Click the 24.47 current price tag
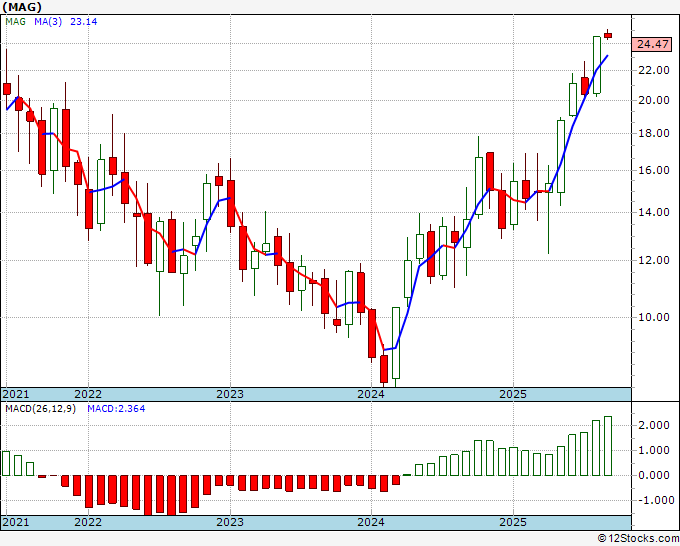Screen dimensions: 680x546 click(652, 44)
